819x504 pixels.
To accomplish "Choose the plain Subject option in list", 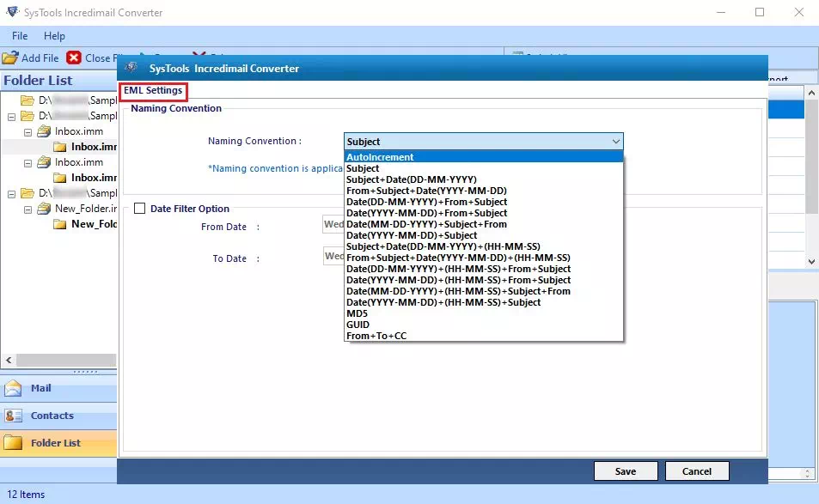I will coord(483,168).
